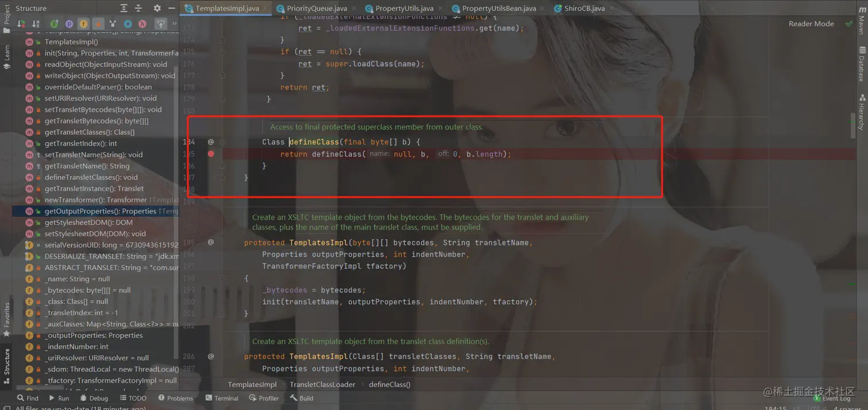The width and height of the screenshot is (868, 410).
Task: Select serialVersionUID field in Structure tree
Action: point(95,245)
